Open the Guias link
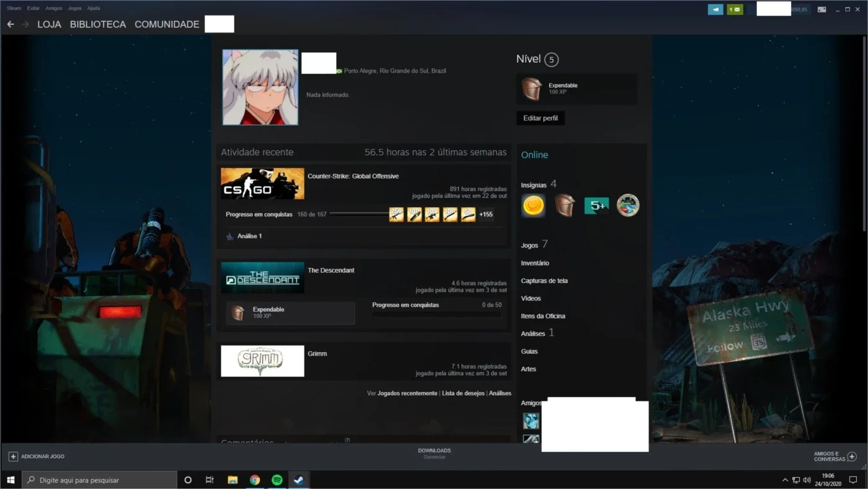868x489 pixels. [529, 352]
